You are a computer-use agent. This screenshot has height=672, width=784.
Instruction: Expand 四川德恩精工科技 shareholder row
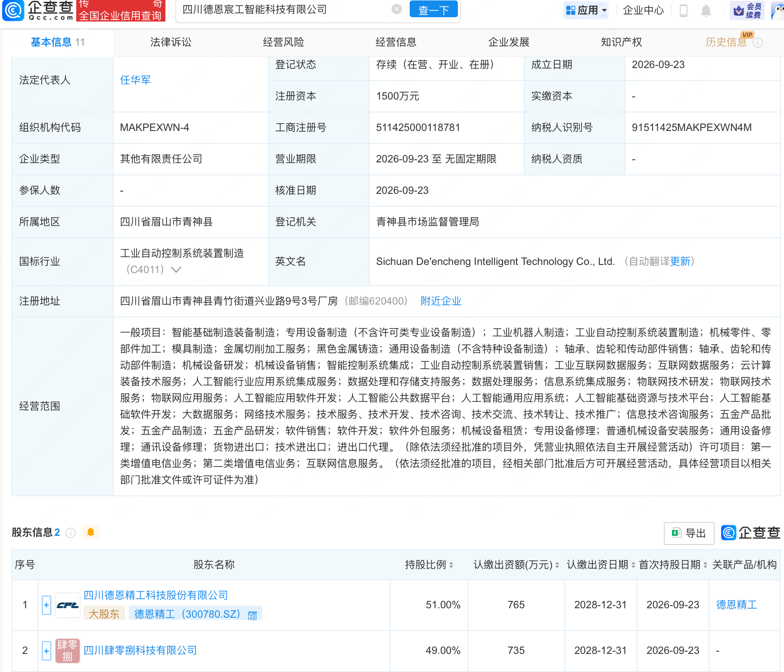(47, 605)
